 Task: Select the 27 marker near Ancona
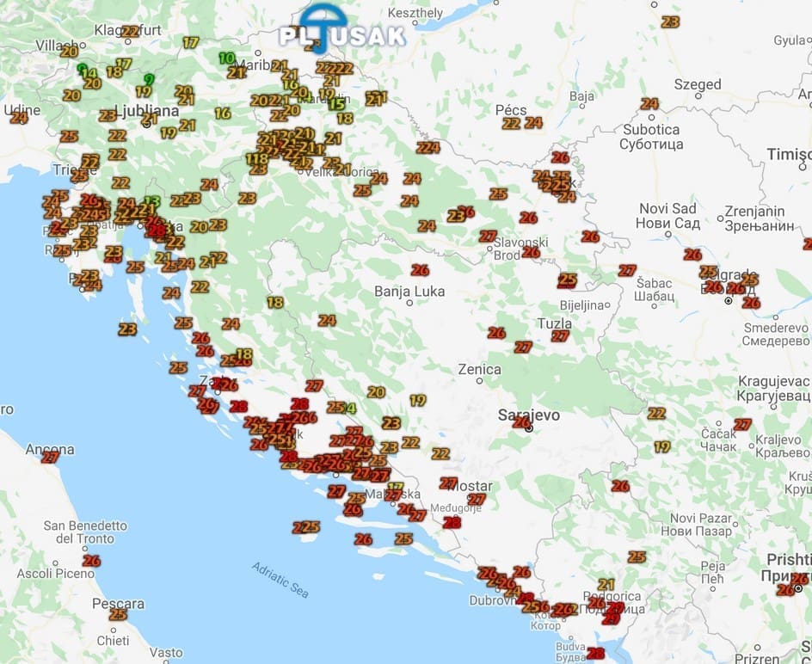point(51,457)
